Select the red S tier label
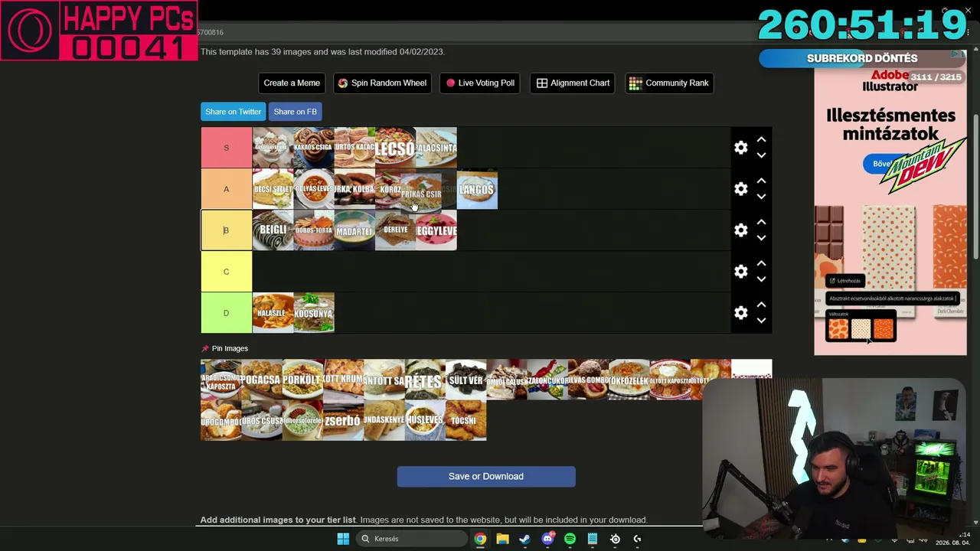Viewport: 980px width, 551px height. 226,148
